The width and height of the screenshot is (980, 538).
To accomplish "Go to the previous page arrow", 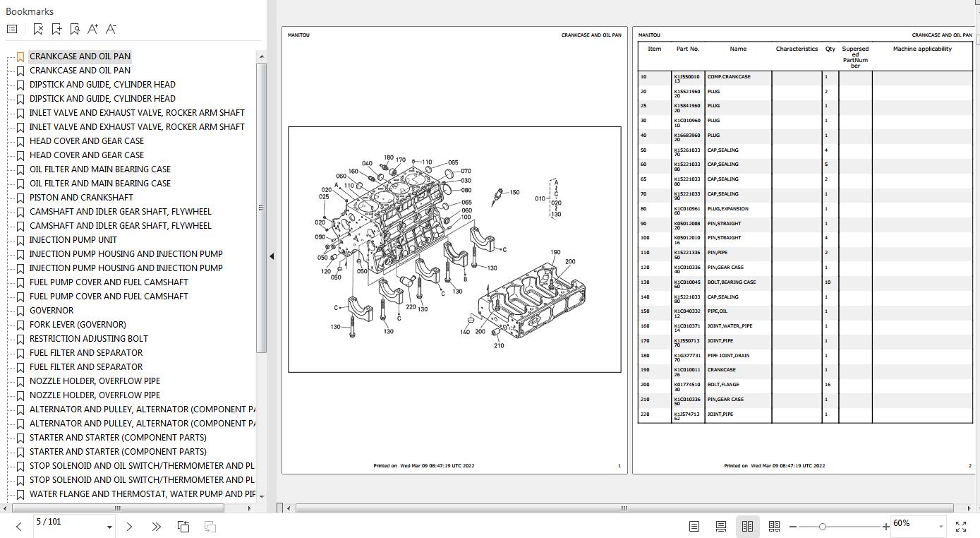I will (x=19, y=526).
